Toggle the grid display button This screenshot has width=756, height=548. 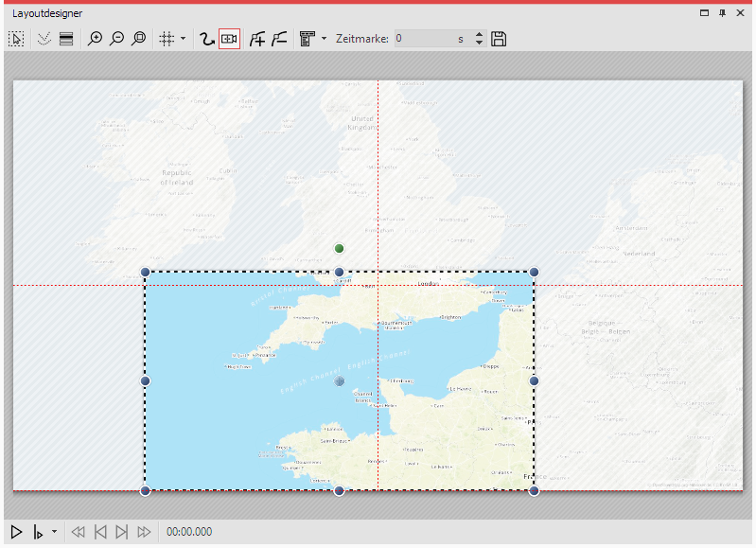167,39
